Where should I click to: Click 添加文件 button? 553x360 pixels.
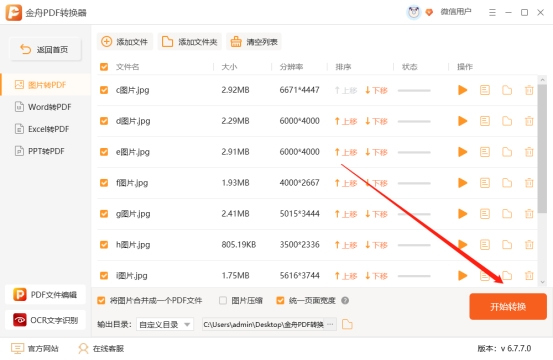[125, 42]
